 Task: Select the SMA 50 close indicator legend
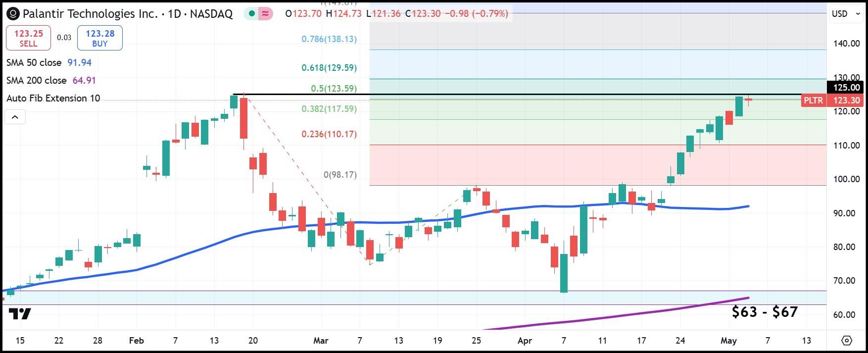(34, 62)
